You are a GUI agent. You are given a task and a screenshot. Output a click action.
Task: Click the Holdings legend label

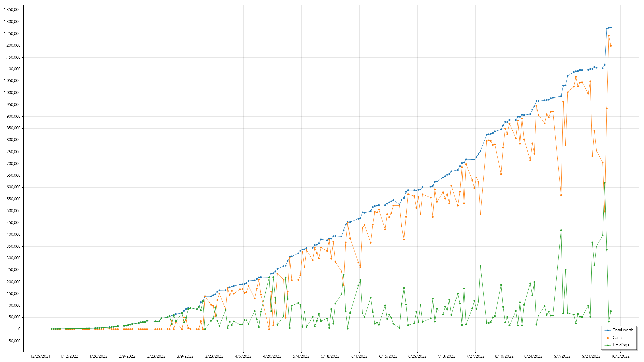point(621,345)
